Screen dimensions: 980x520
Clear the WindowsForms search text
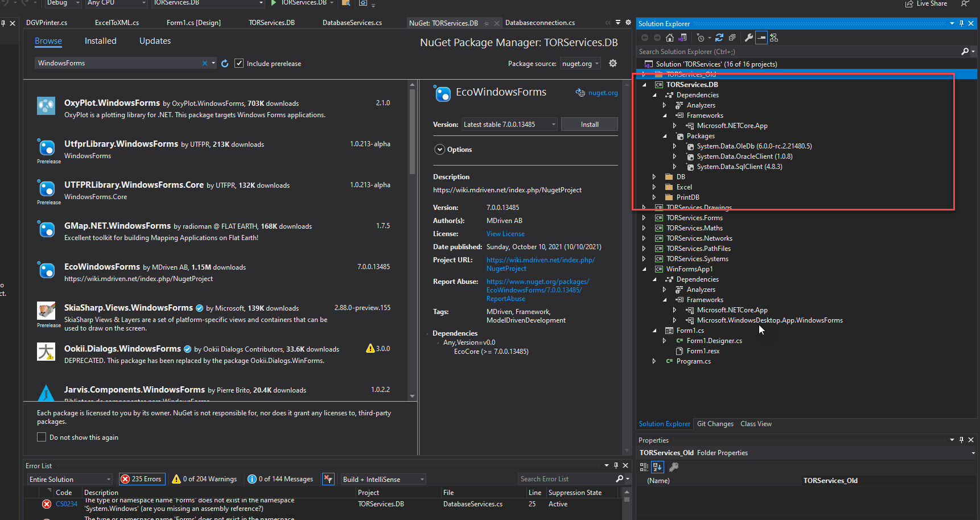[x=205, y=63]
